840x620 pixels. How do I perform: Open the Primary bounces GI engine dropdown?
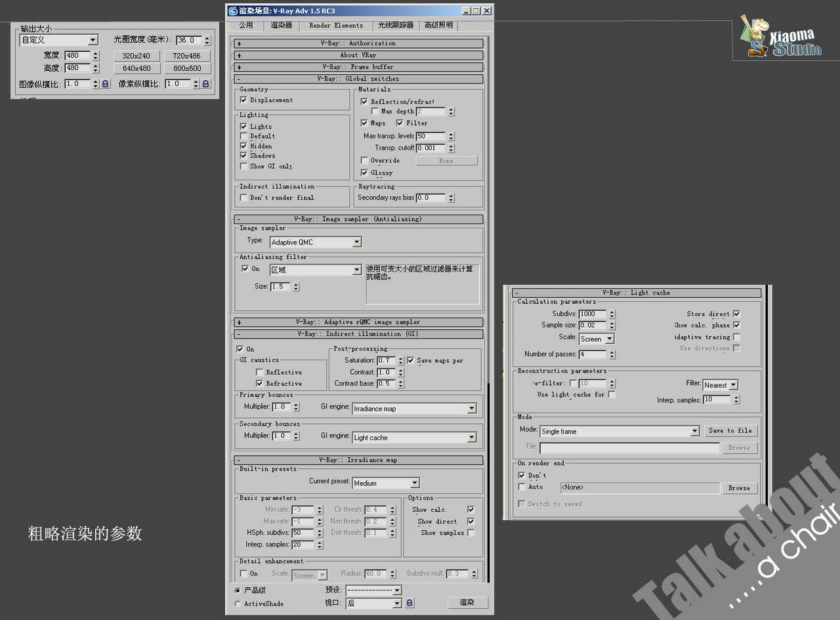[x=415, y=408]
